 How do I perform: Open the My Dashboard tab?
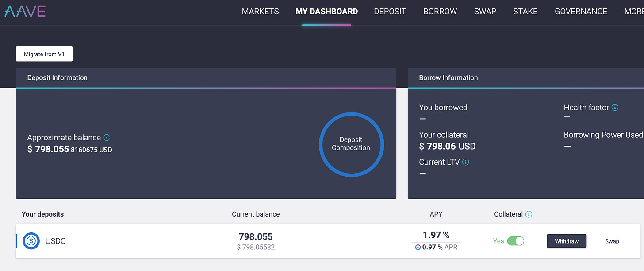327,12
